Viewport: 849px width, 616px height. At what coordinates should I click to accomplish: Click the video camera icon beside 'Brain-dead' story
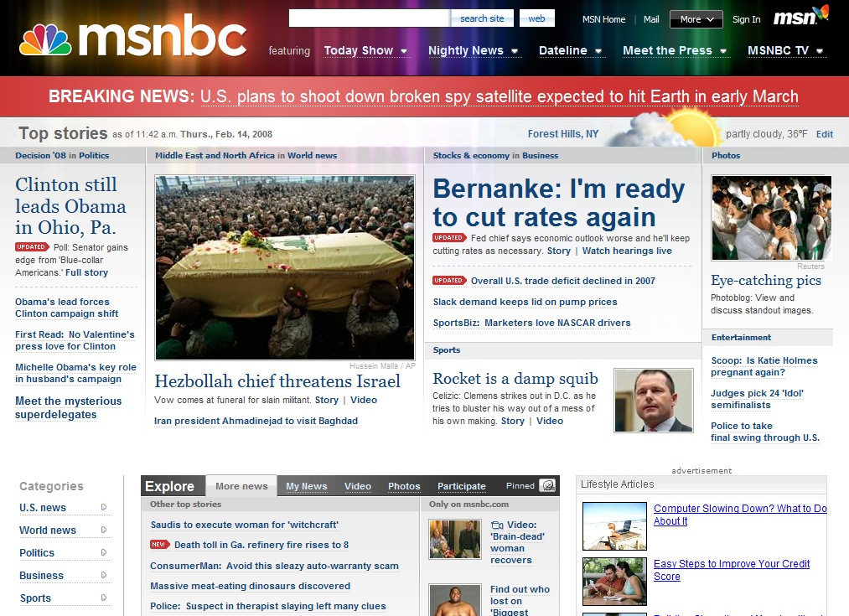[x=496, y=525]
